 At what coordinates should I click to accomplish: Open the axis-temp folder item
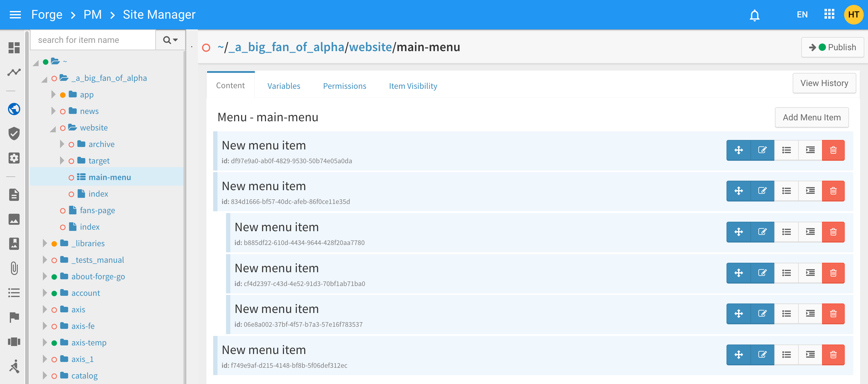tap(89, 342)
